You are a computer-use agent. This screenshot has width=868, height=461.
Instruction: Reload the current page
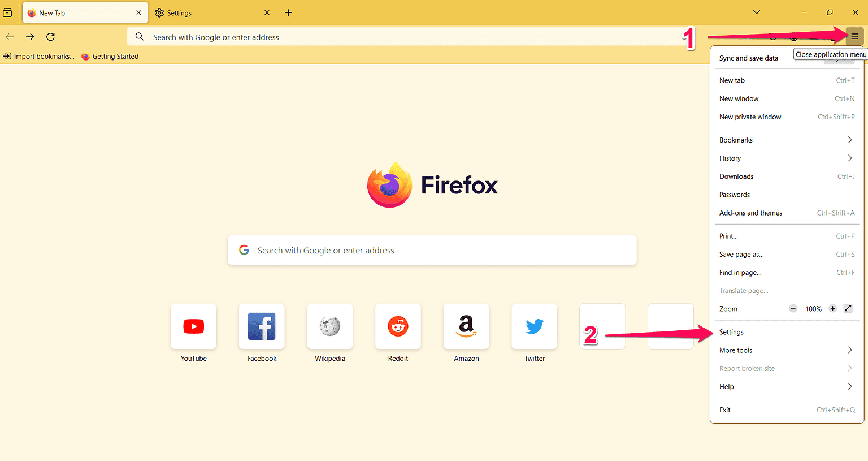50,37
